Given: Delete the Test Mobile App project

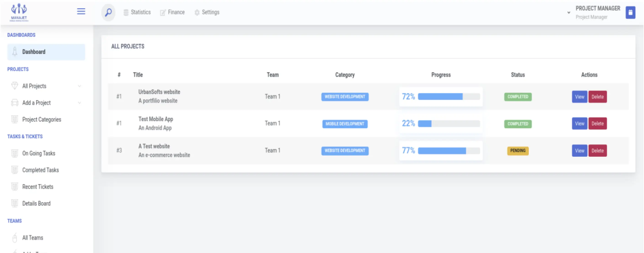Looking at the screenshot, I should pyautogui.click(x=597, y=124).
